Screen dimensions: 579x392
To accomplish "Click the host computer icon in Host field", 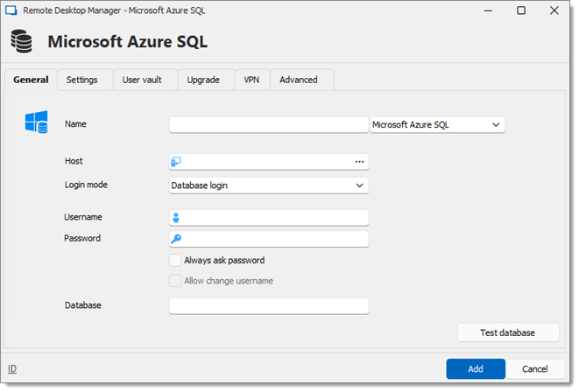I will (x=176, y=162).
